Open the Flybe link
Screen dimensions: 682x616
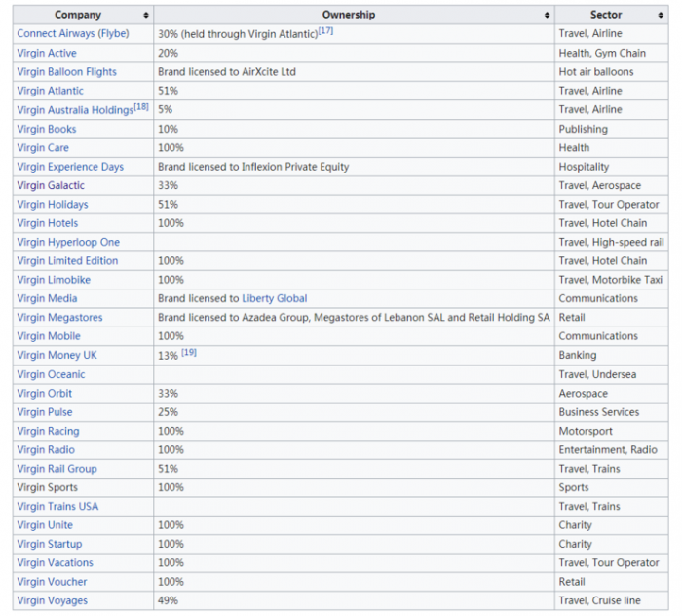[114, 34]
